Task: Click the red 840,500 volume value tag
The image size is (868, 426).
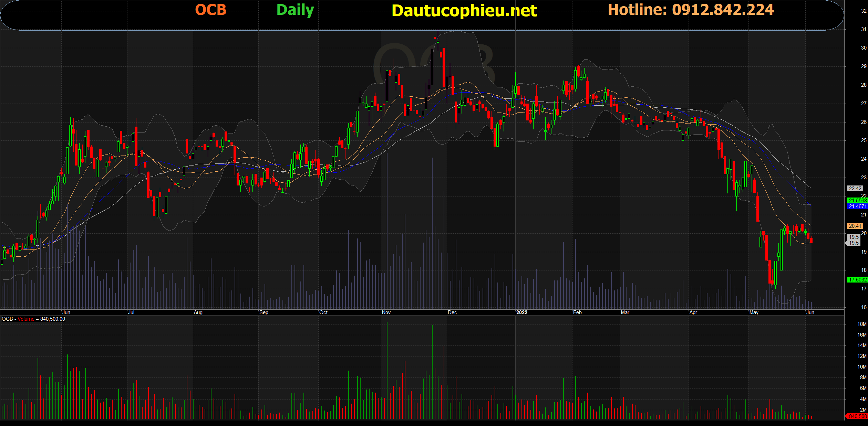Action: pyautogui.click(x=857, y=416)
